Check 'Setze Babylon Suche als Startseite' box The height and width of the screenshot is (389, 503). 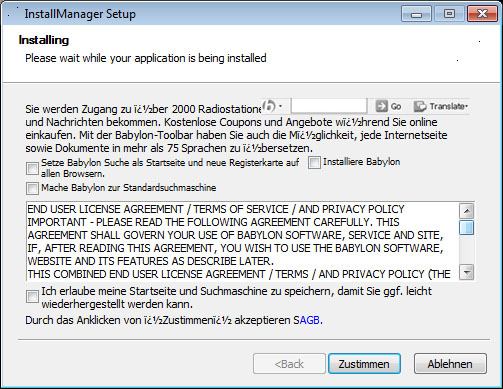pyautogui.click(x=32, y=168)
